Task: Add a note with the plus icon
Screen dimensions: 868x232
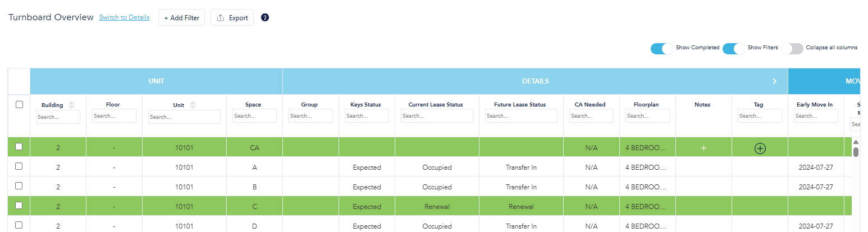Action: coord(703,148)
